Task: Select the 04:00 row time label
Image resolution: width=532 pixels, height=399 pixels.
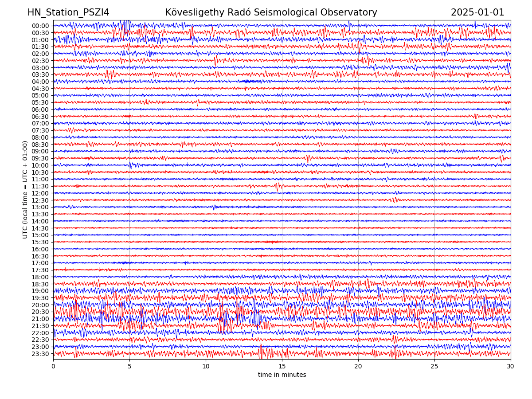Action: 40,82
